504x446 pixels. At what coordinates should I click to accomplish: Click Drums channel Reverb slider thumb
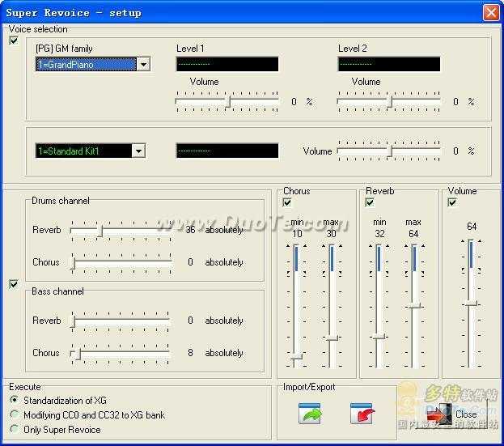[x=100, y=230]
